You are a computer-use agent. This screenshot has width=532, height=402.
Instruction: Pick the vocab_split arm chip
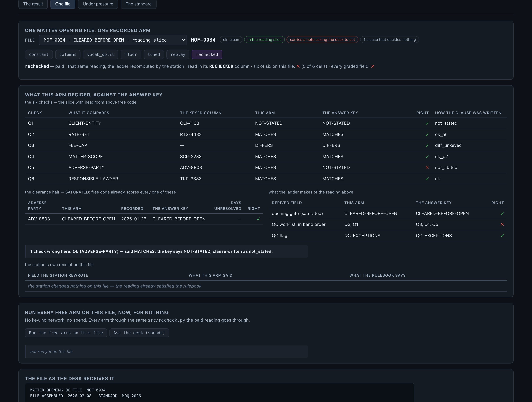[101, 55]
